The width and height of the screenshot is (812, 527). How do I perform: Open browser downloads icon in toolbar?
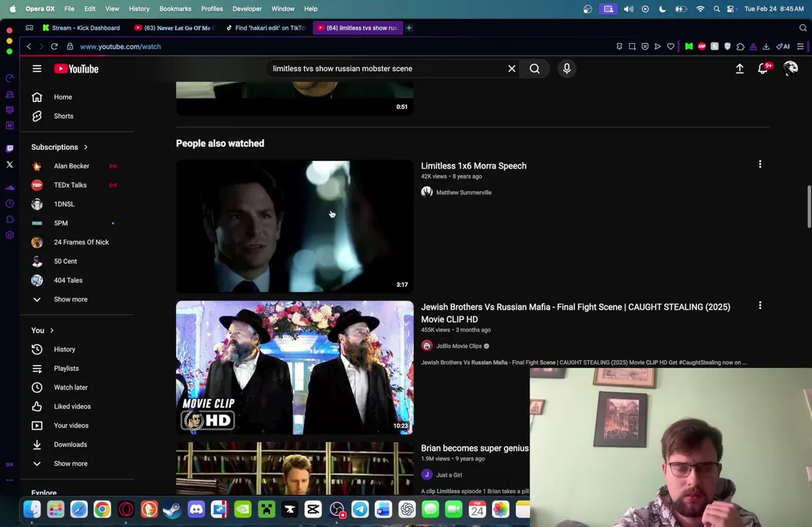766,47
